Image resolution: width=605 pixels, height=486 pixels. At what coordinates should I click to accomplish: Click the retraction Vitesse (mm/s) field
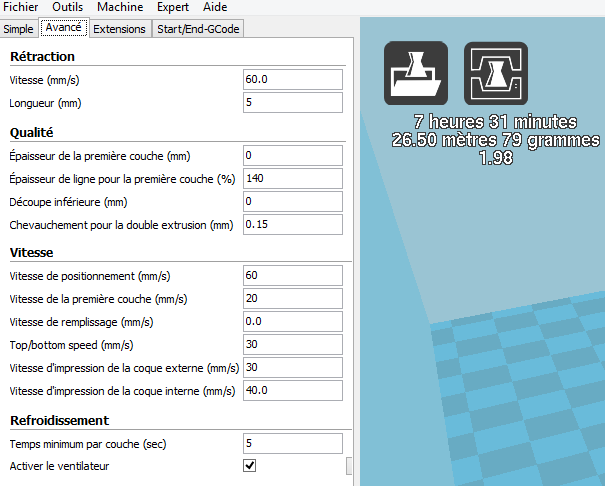pos(293,79)
